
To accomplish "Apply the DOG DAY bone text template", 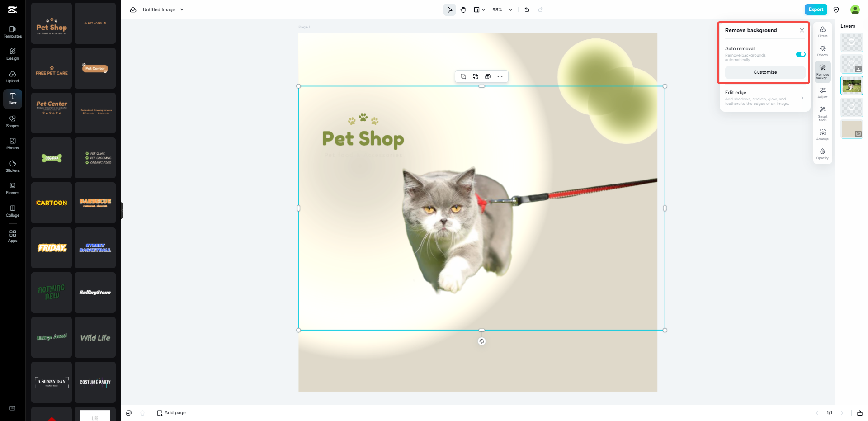I will (52, 158).
